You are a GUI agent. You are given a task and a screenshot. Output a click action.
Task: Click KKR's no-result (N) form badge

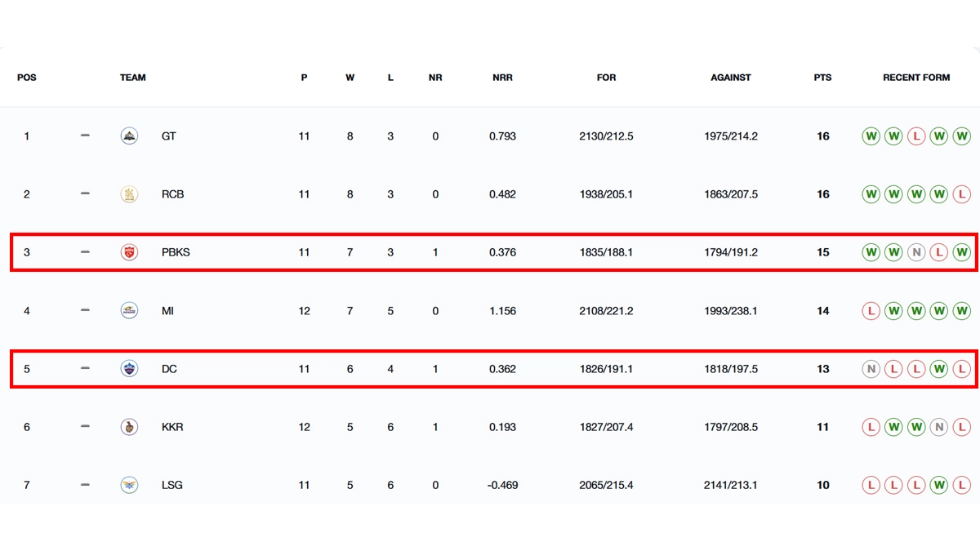(x=939, y=427)
